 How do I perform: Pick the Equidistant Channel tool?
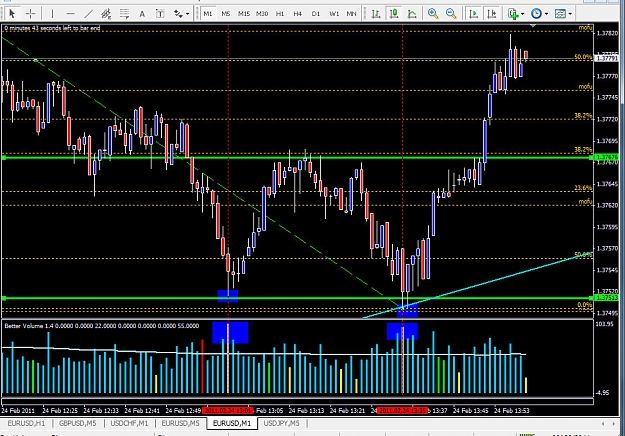tap(106, 14)
